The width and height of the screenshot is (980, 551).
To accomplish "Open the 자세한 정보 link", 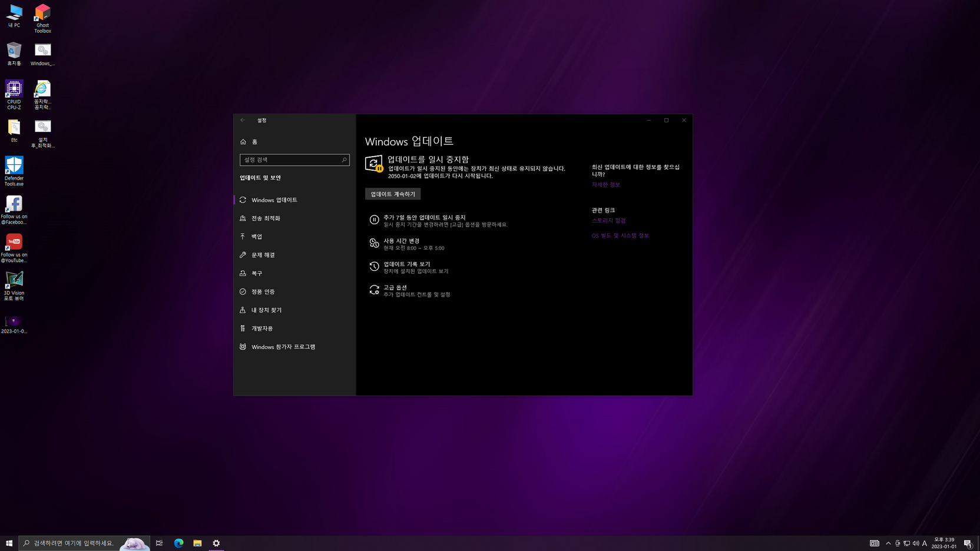I will (606, 185).
